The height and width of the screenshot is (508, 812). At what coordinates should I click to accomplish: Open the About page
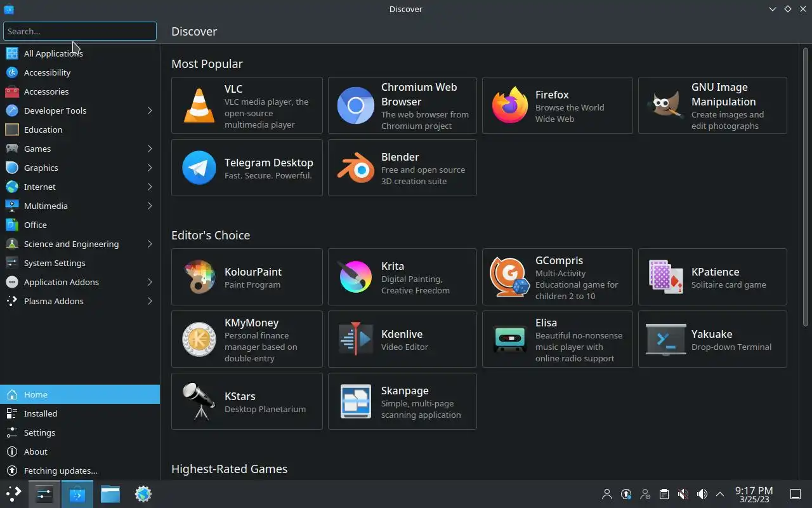click(80, 451)
